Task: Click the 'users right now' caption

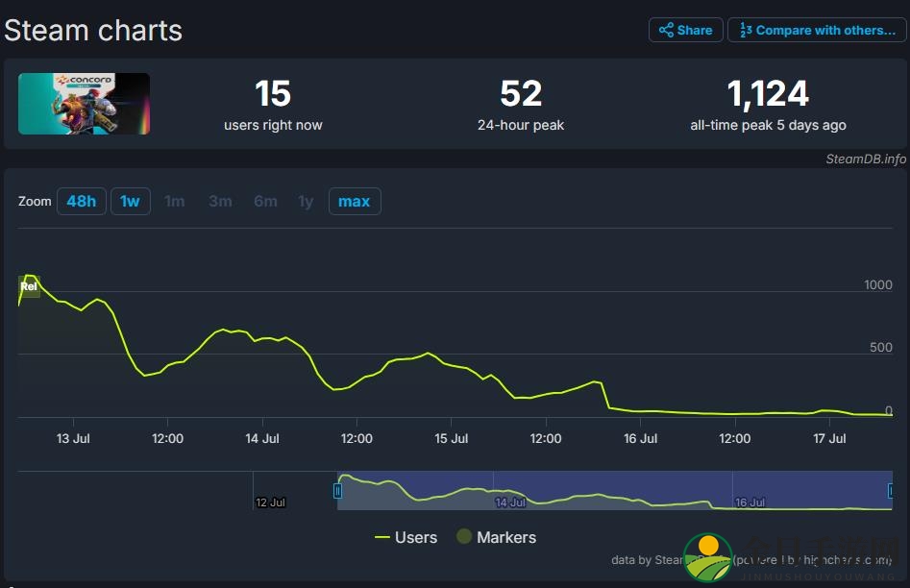Action: click(x=273, y=125)
